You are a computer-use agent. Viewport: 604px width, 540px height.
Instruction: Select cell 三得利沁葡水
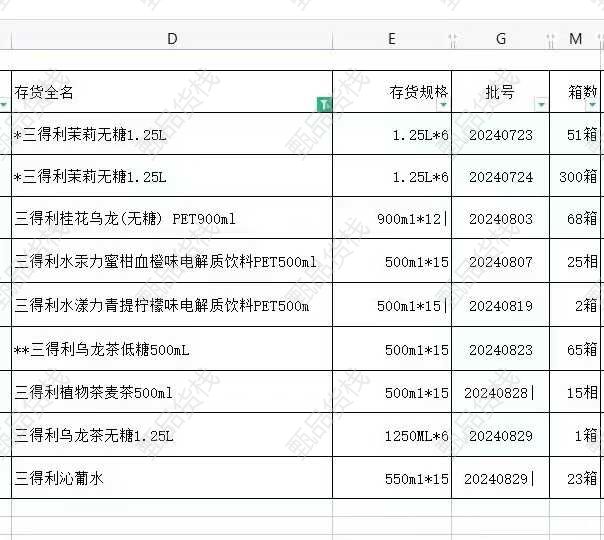[x=172, y=478]
